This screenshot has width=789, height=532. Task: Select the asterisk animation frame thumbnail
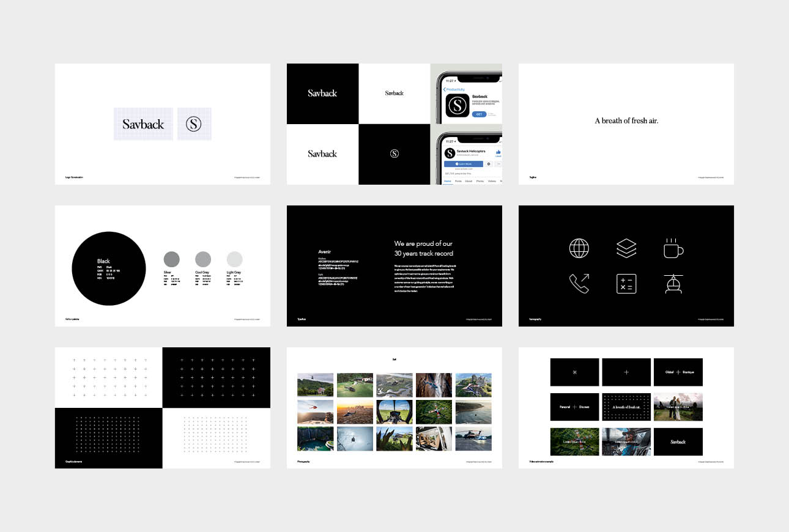tap(574, 372)
